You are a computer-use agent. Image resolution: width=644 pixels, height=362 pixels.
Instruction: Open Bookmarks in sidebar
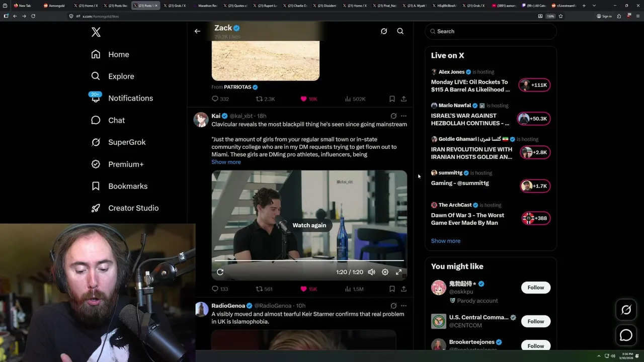click(x=119, y=186)
